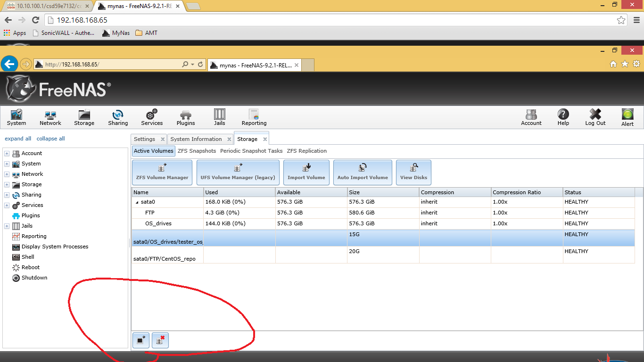Image resolution: width=644 pixels, height=362 pixels.
Task: Open the Help toolbar icon
Action: pos(563,117)
